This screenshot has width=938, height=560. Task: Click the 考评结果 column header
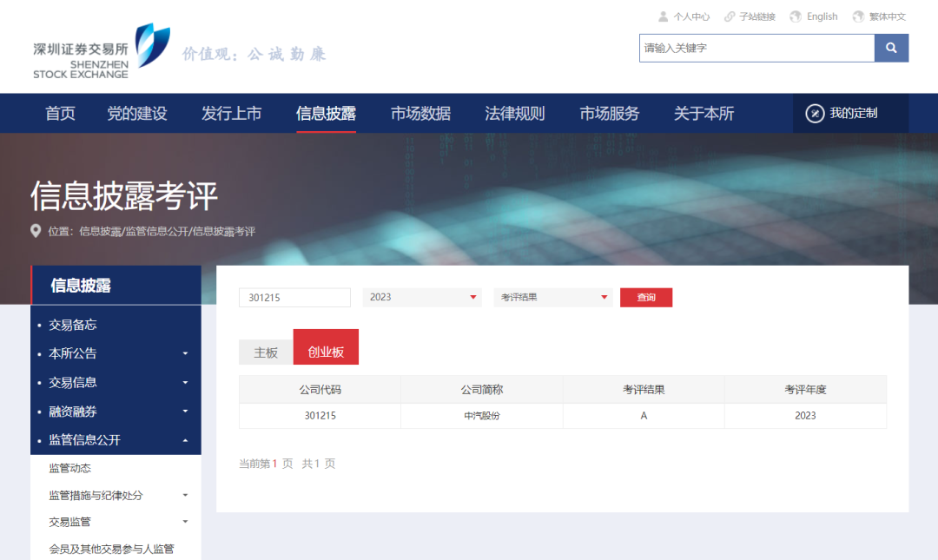pyautogui.click(x=644, y=390)
